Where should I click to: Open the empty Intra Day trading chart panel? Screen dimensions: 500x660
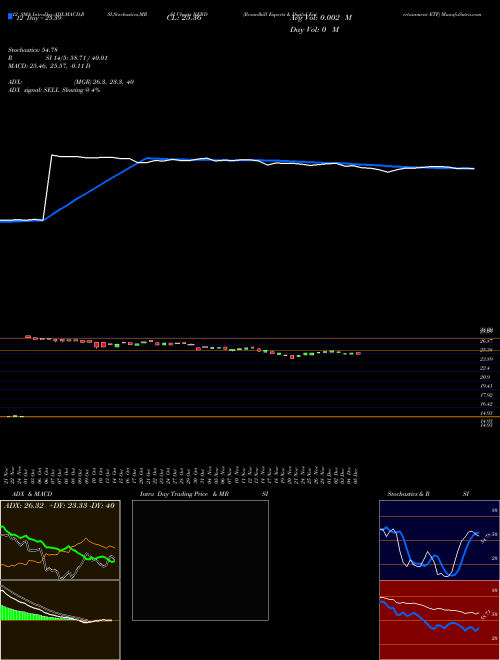200,560
